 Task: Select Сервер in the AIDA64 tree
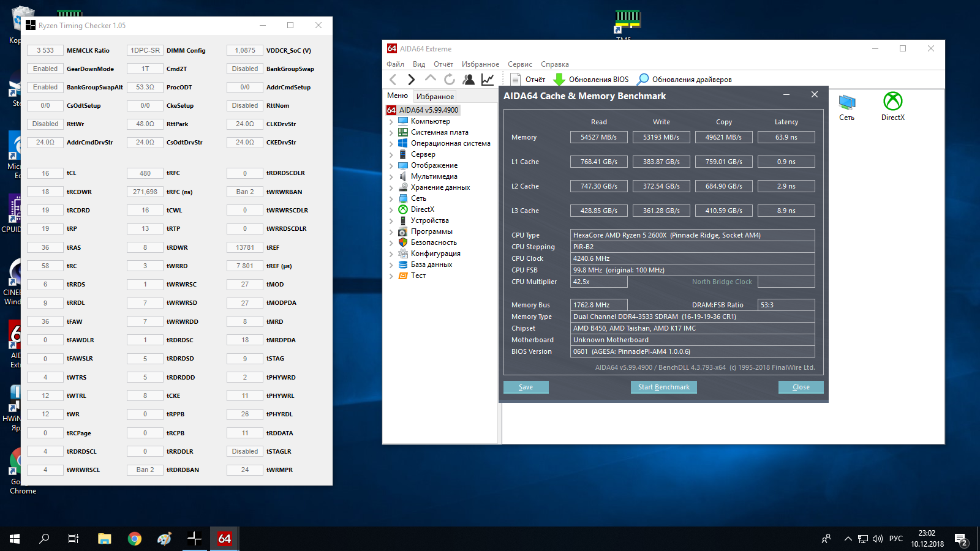423,154
